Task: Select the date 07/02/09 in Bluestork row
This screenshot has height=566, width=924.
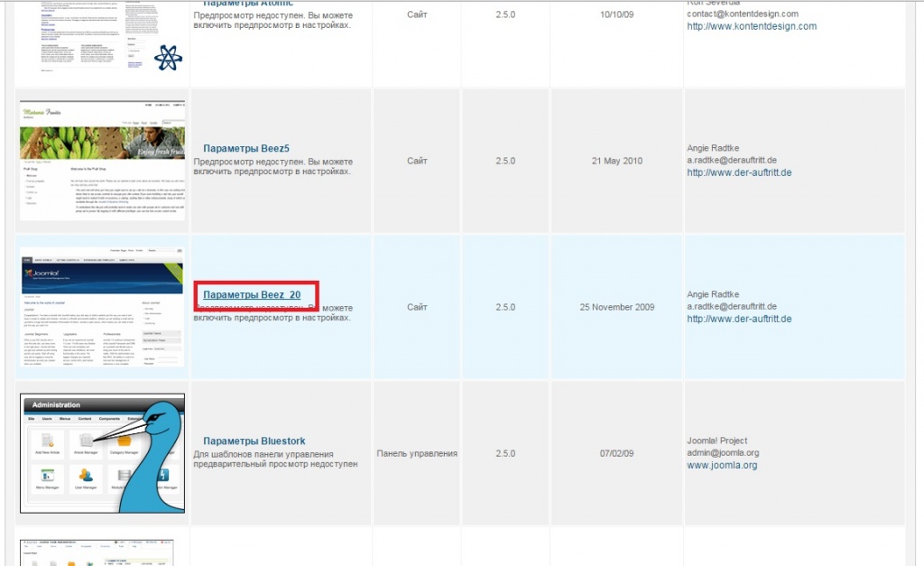Action: [x=617, y=453]
